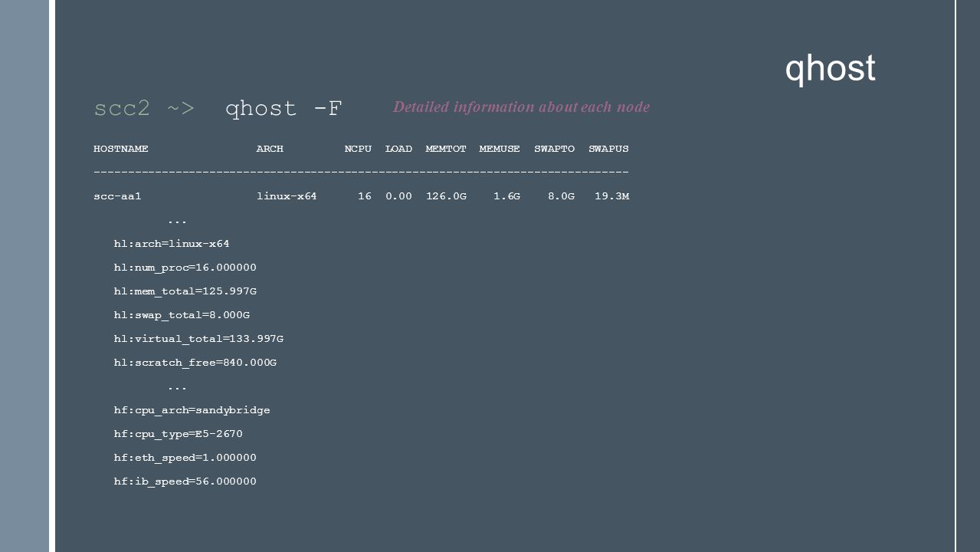Viewport: 980px width, 552px height.
Task: Click line 'hf:eth_speed=1.000000'
Action: pyautogui.click(x=185, y=458)
